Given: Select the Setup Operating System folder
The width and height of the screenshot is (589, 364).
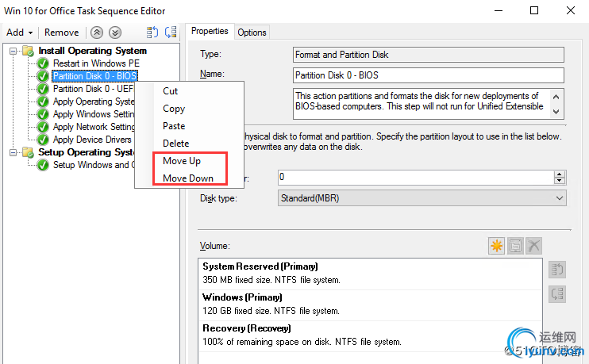Looking at the screenshot, I should point(86,152).
